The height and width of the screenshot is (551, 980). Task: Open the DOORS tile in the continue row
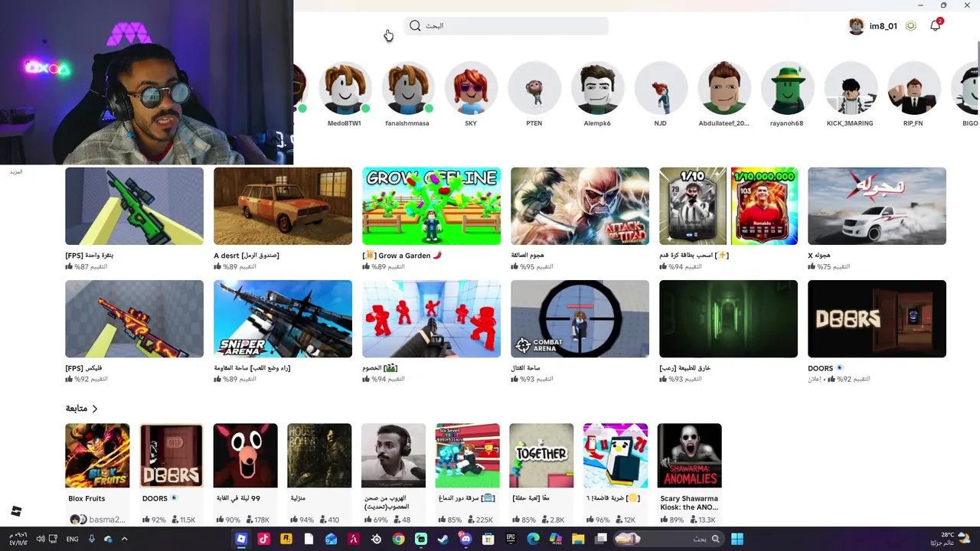(171, 455)
